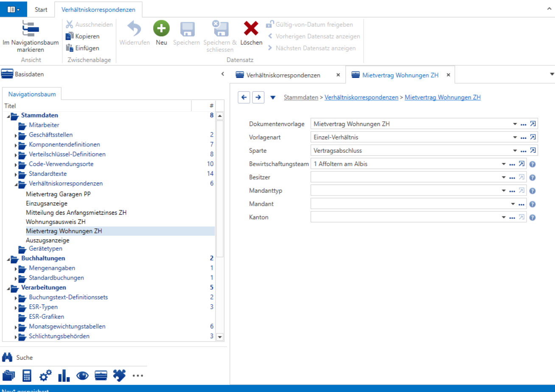Click into the Kanton input field

click(x=405, y=217)
